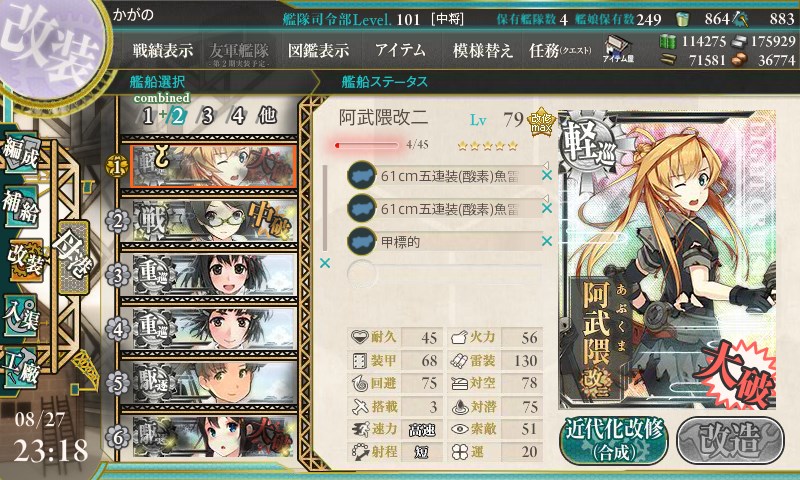Image resolution: width=800 pixels, height=480 pixels.
Task: Click the 甲標的 equipment slot icon
Action: click(x=361, y=241)
